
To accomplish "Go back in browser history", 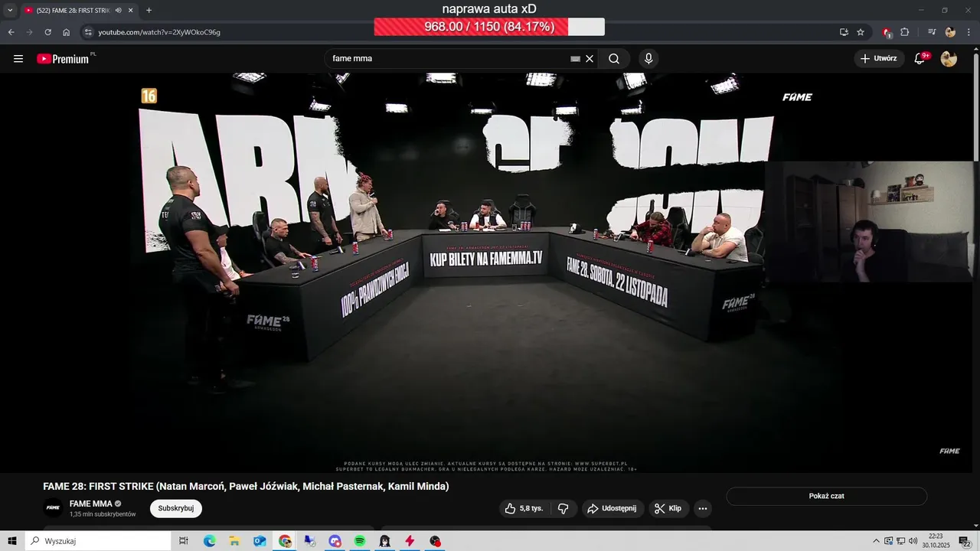I will coord(11,32).
